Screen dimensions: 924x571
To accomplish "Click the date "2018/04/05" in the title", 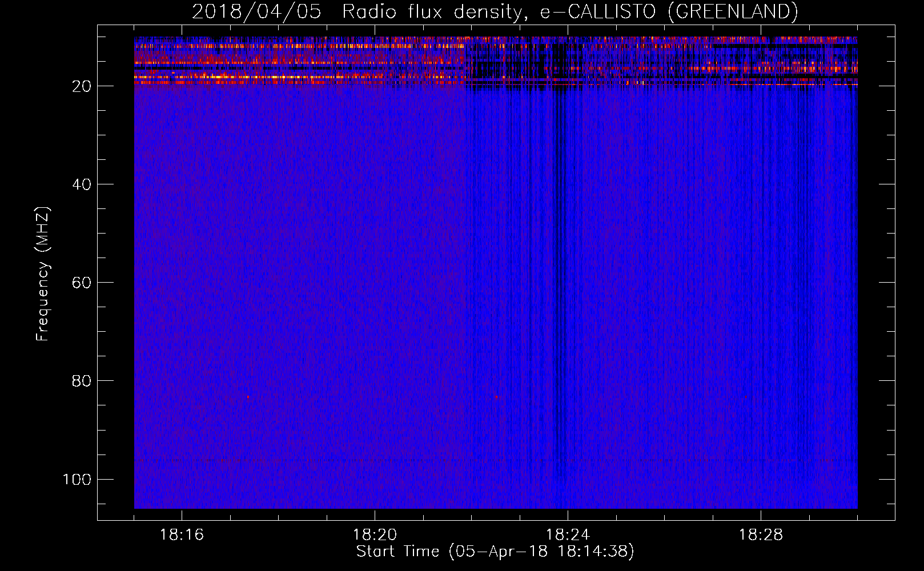I will pyautogui.click(x=256, y=11).
